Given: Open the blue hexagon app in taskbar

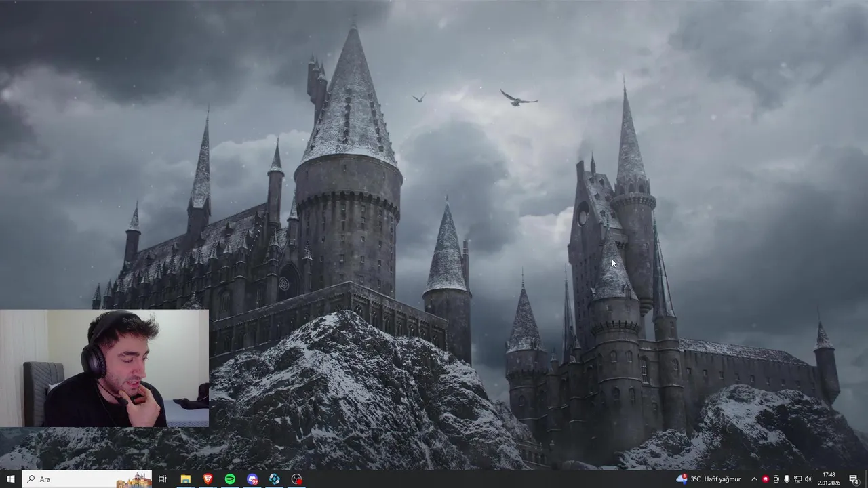Looking at the screenshot, I should tap(275, 479).
